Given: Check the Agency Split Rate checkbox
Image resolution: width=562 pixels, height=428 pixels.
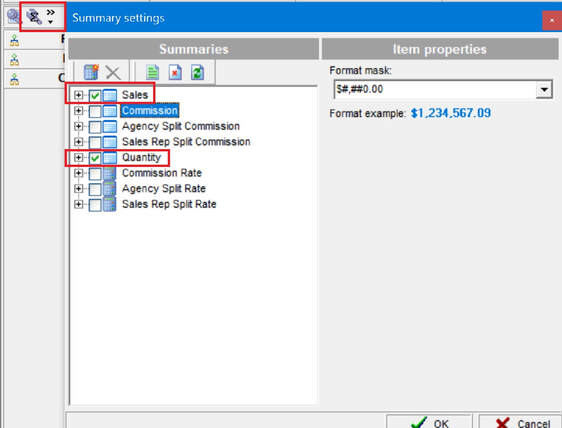Looking at the screenshot, I should point(95,189).
